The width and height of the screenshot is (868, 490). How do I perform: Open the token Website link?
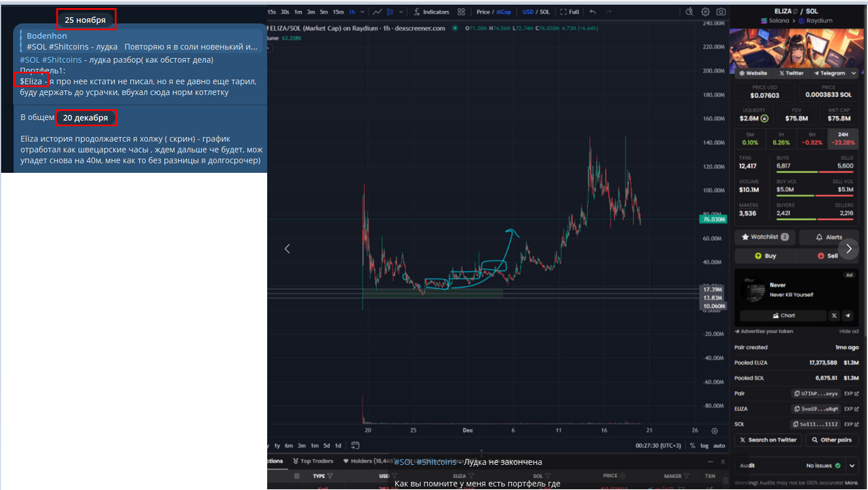[x=753, y=73]
